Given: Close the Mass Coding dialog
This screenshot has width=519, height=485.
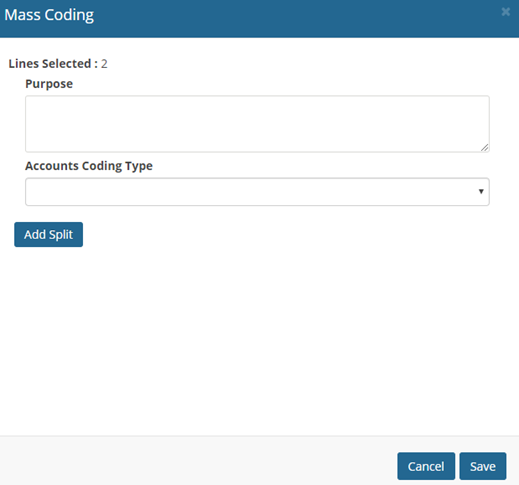Looking at the screenshot, I should point(505,12).
